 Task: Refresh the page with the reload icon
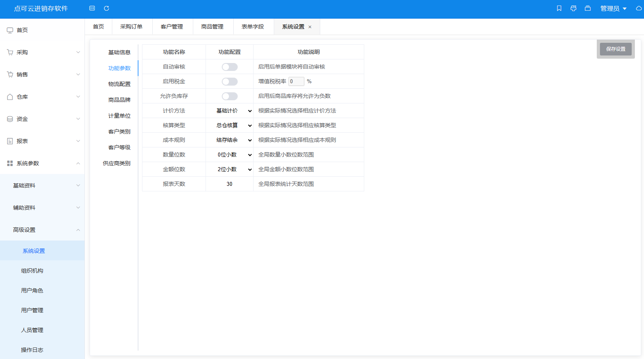tap(106, 8)
